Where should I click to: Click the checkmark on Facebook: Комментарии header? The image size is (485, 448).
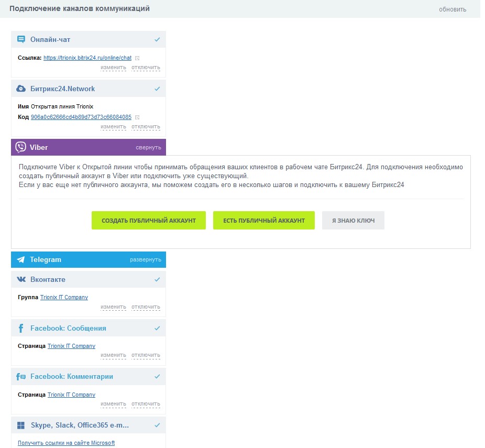point(157,377)
